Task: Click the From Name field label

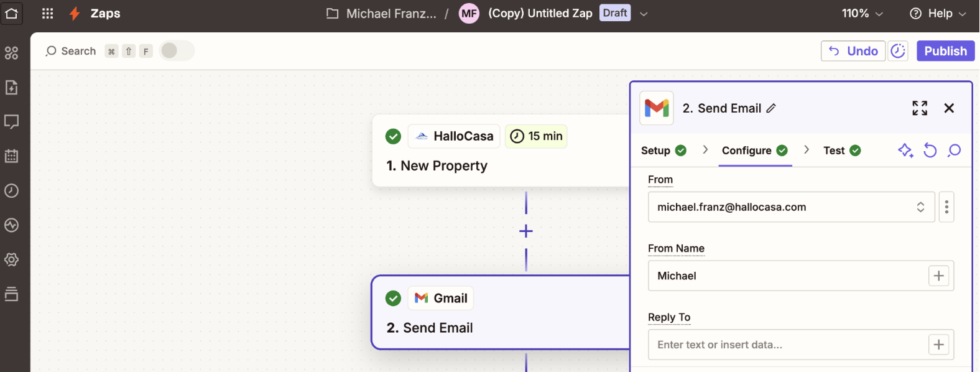Action: [x=676, y=249]
